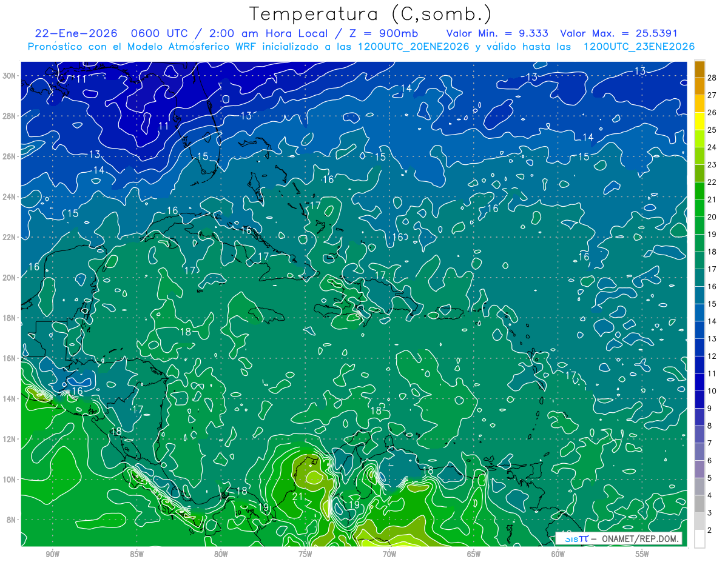This screenshot has width=728, height=562.
Task: Click the purple colorbar segment between 5 and 6
Action: [x=699, y=469]
